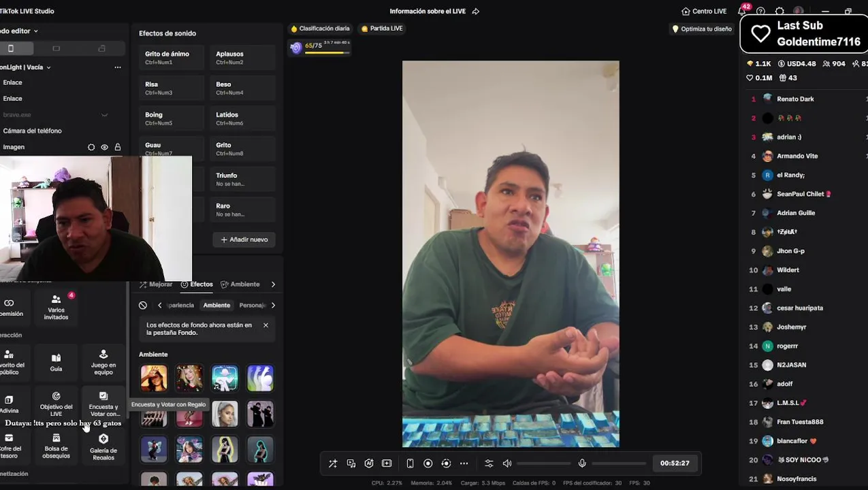Open 'Clasificación diaria' chip
Viewport: 868px width, 490px height.
tap(320, 29)
